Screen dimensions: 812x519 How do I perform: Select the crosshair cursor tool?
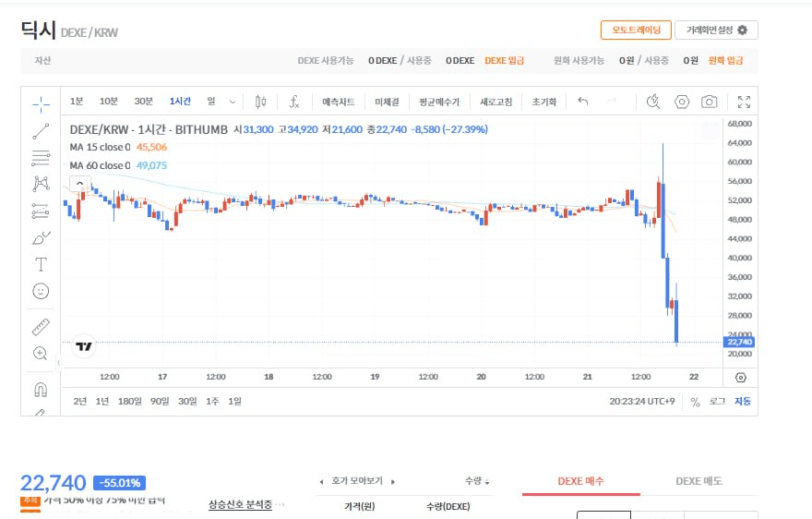(x=41, y=104)
